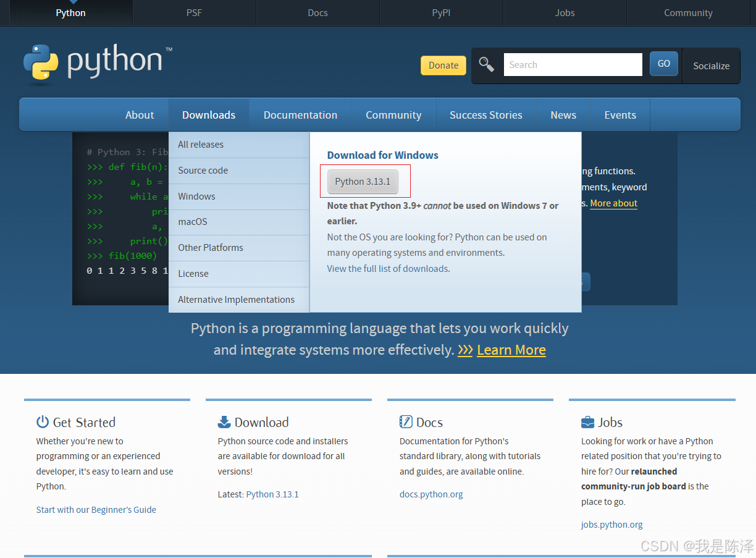Click the Jobs section heading
This screenshot has width=756, height=558.
[610, 423]
